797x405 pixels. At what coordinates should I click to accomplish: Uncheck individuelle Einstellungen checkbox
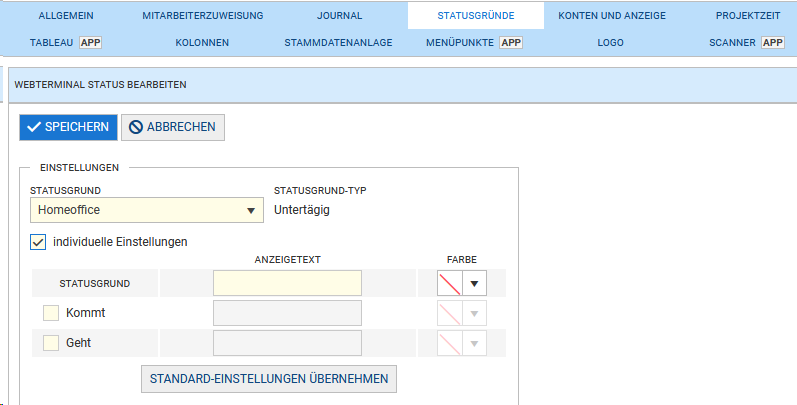click(38, 242)
